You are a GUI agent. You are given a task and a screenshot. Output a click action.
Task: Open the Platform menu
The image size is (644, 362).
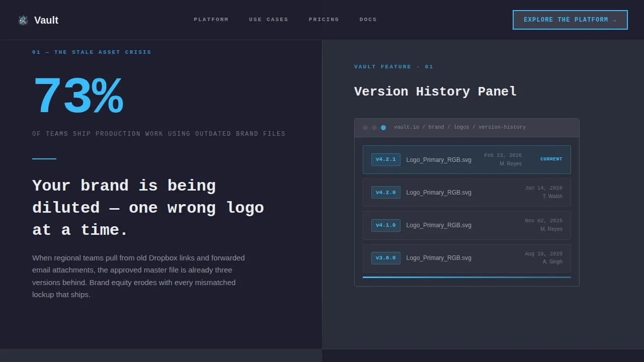tap(211, 20)
